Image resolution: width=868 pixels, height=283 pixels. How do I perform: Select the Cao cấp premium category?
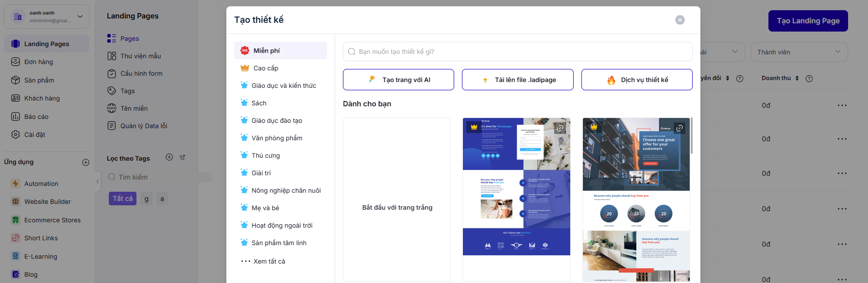pyautogui.click(x=266, y=68)
